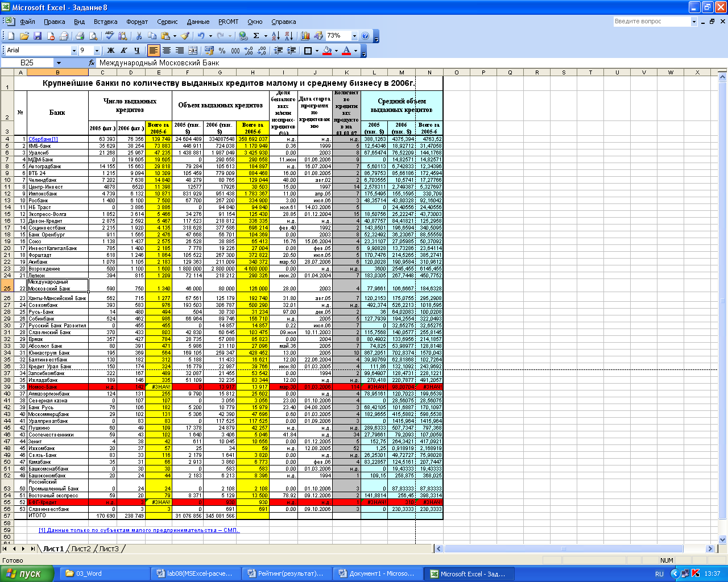
Task: Apply currency format icon
Action: tap(209, 51)
